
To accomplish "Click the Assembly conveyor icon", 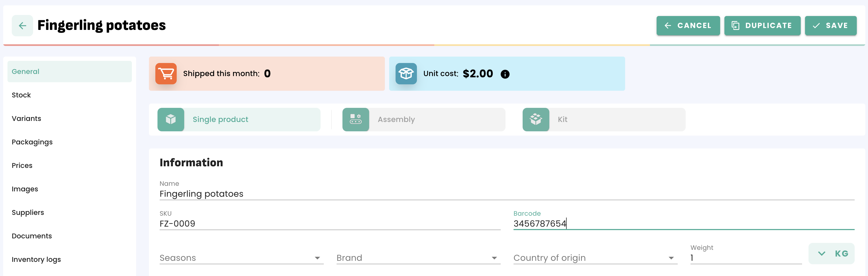I will pyautogui.click(x=356, y=119).
